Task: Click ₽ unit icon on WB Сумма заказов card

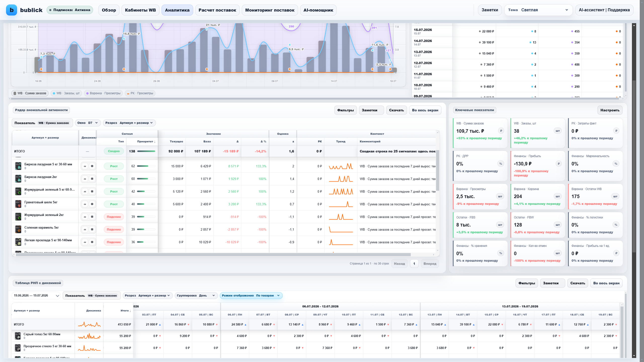Action: 501,131
